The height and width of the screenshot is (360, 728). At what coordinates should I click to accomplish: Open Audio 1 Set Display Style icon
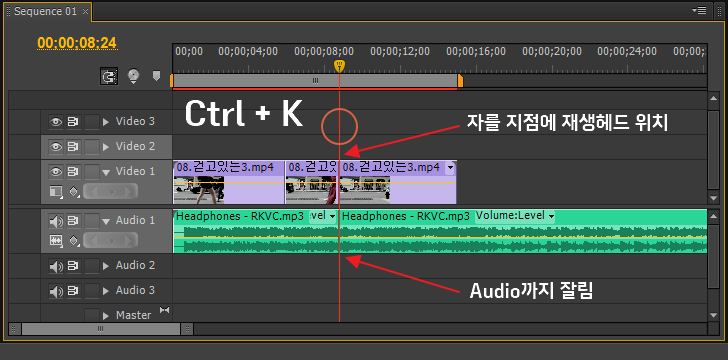click(56, 240)
